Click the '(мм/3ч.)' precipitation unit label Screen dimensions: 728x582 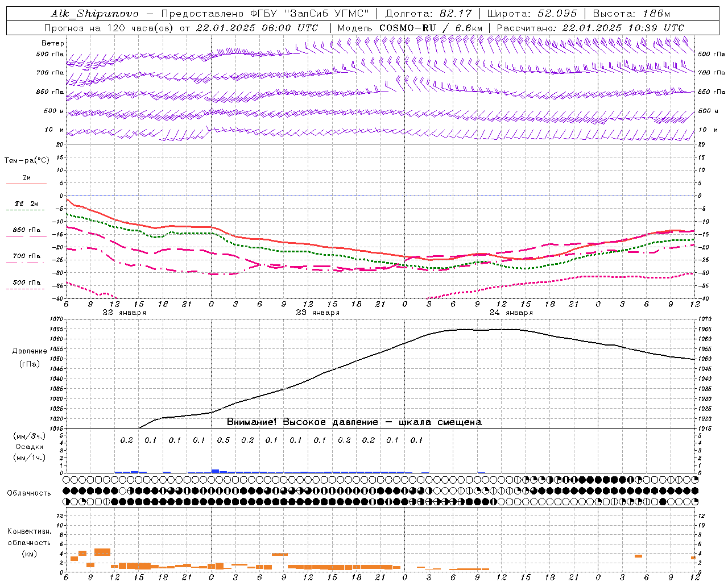tap(30, 436)
